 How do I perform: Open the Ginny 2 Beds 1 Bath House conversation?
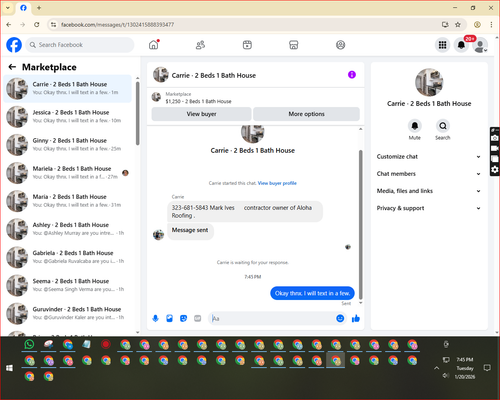(68, 144)
